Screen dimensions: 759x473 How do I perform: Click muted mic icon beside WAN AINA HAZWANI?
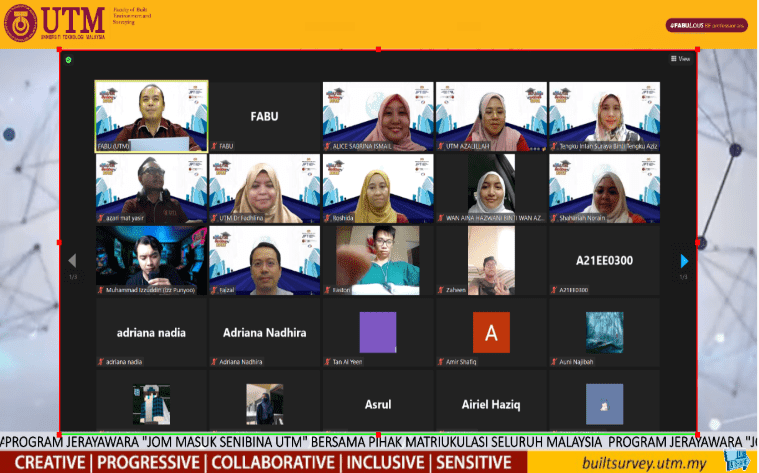click(x=440, y=218)
